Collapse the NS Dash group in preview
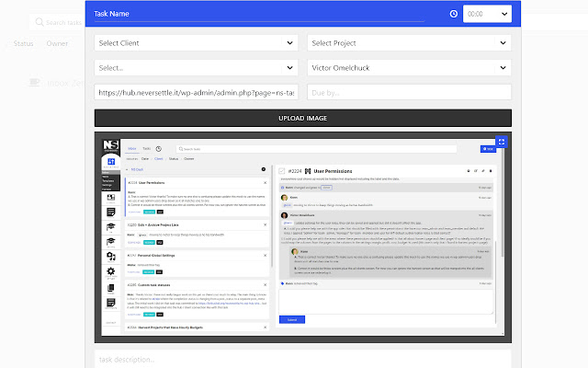Viewport: 588px width, 368px height. [127, 169]
